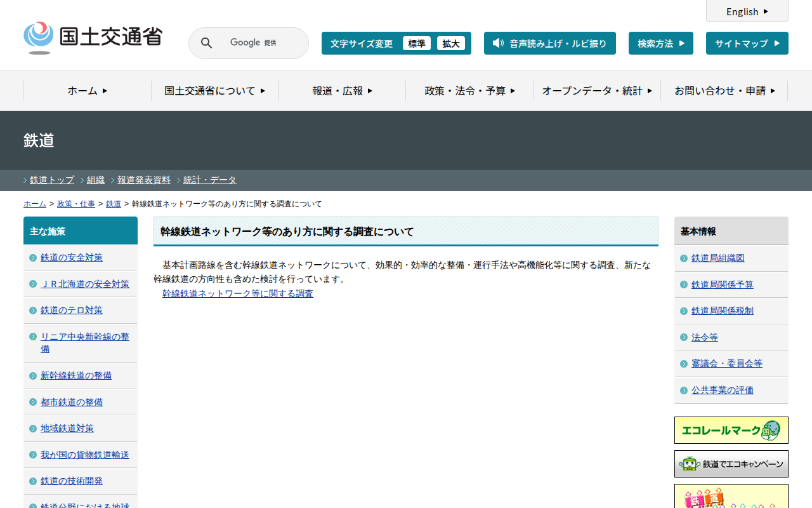Click the bullet icon beside 地域鉄道対策

point(33,429)
